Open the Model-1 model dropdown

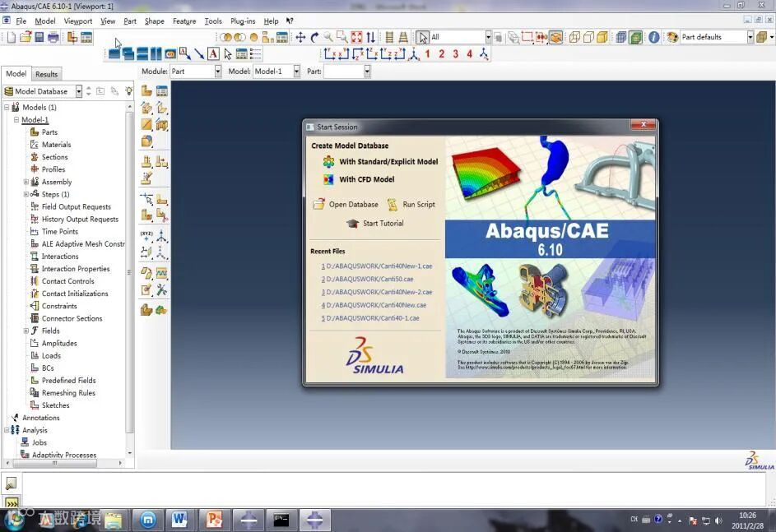click(x=296, y=72)
